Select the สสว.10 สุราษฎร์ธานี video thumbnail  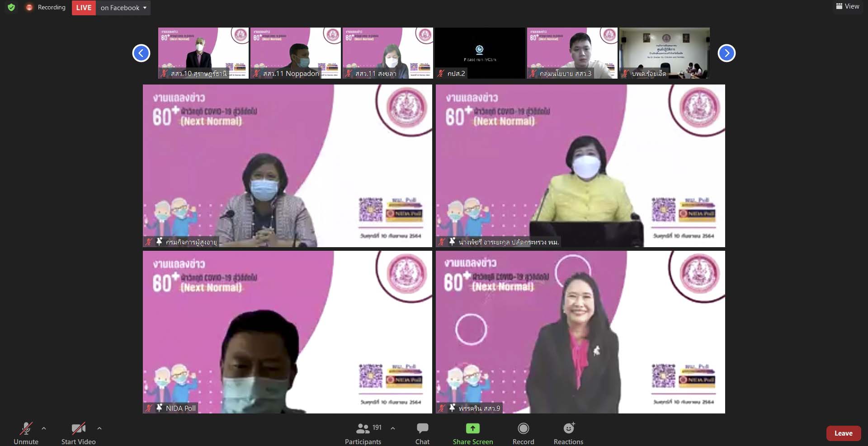[203, 53]
